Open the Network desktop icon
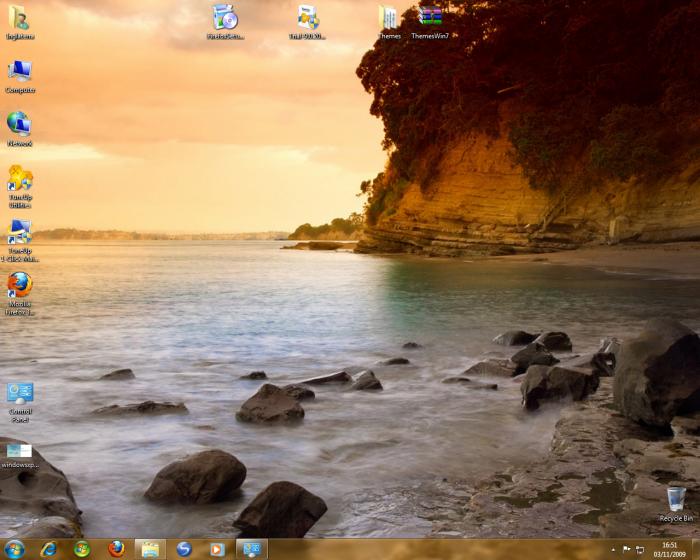The image size is (700, 560). pos(19,124)
